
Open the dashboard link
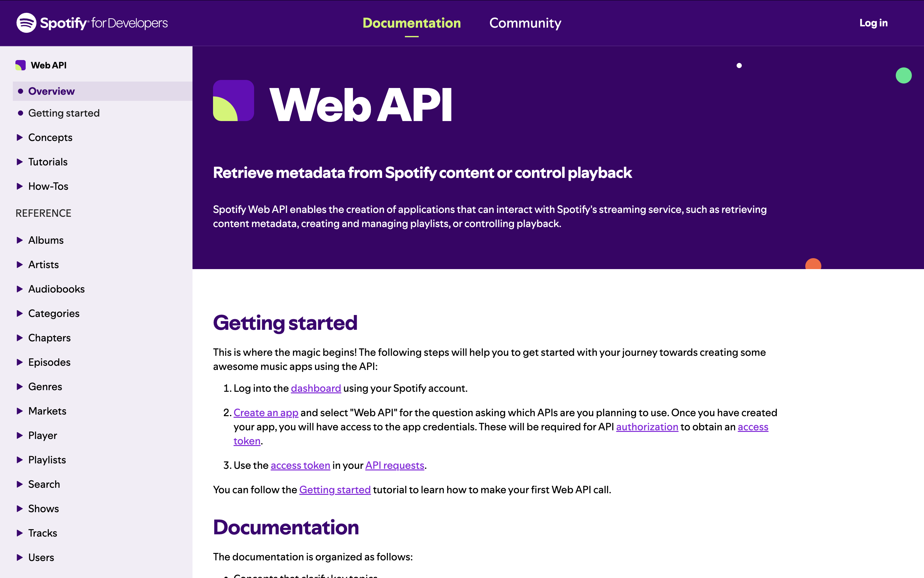point(316,389)
